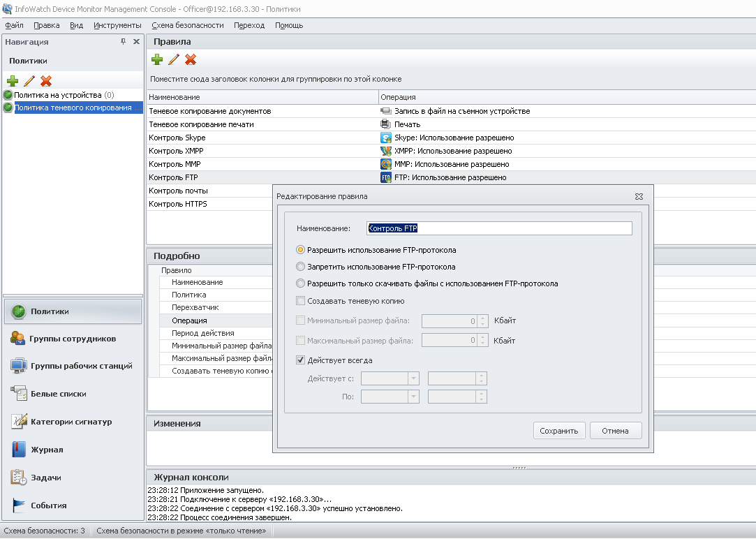Image resolution: width=756 pixels, height=539 pixels.
Task: Open the Помощь menu
Action: (x=289, y=25)
